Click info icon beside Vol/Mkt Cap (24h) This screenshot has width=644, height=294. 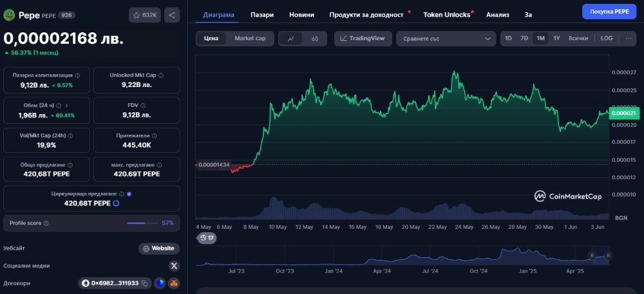(71, 136)
